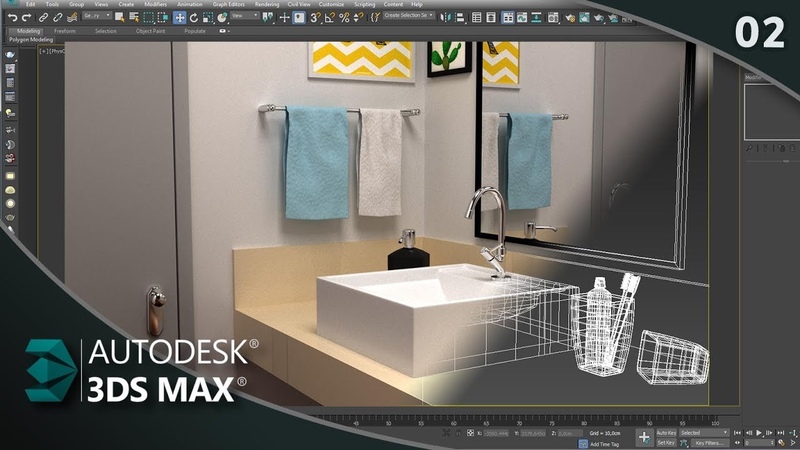Click Go to End playback control
This screenshot has width=800, height=450.
781,433
